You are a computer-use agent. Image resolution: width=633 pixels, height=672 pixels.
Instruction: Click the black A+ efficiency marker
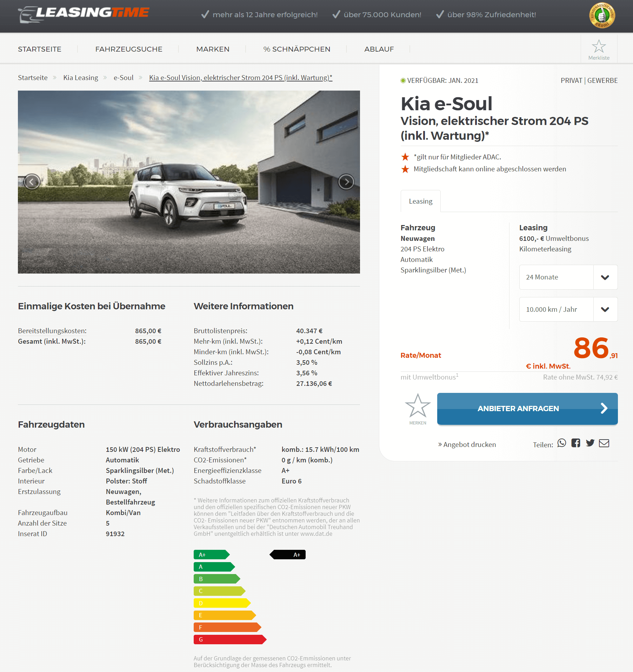pos(288,555)
